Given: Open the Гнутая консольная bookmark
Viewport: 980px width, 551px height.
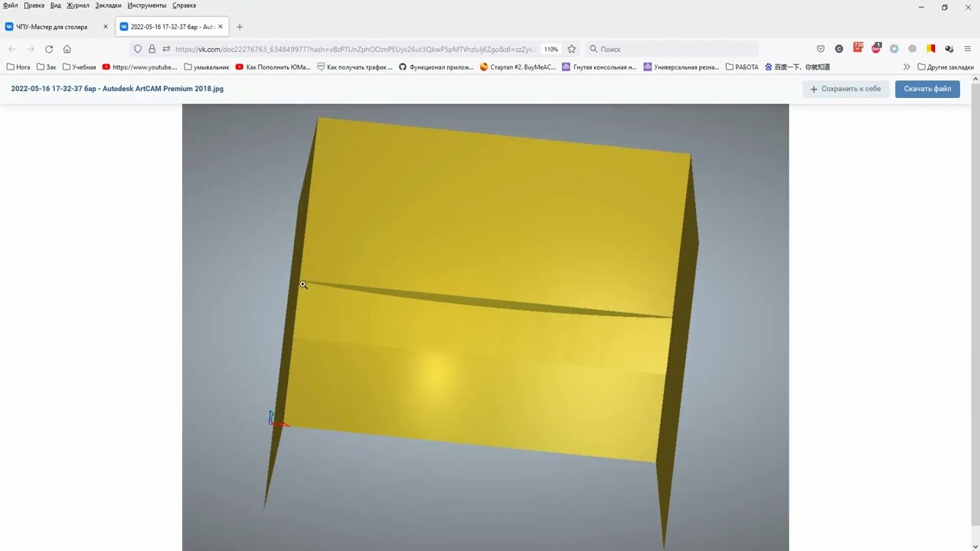Looking at the screenshot, I should [599, 67].
